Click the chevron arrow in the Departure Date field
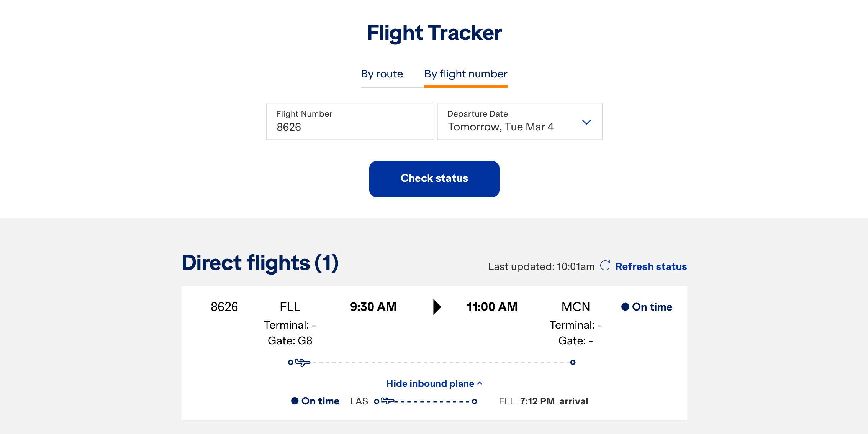Viewport: 868px width, 434px height. pos(586,122)
